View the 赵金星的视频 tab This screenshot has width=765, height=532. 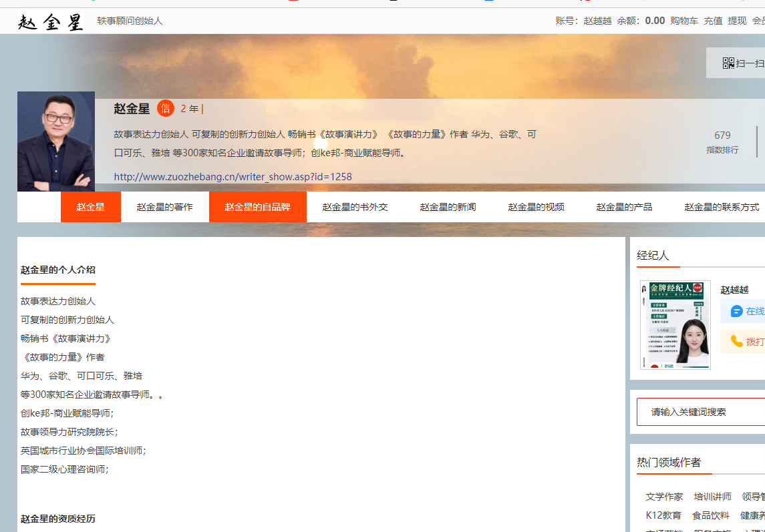pyautogui.click(x=536, y=207)
